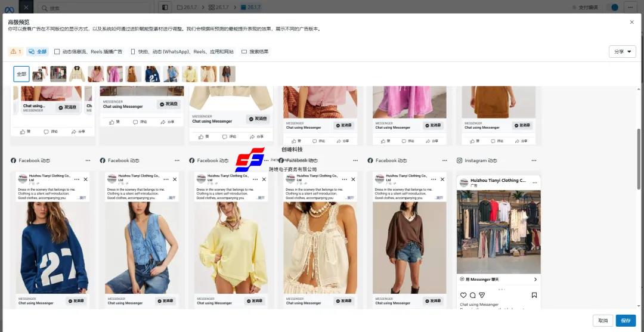
Task: Select the yellow top thumbnail
Action: coord(190,75)
